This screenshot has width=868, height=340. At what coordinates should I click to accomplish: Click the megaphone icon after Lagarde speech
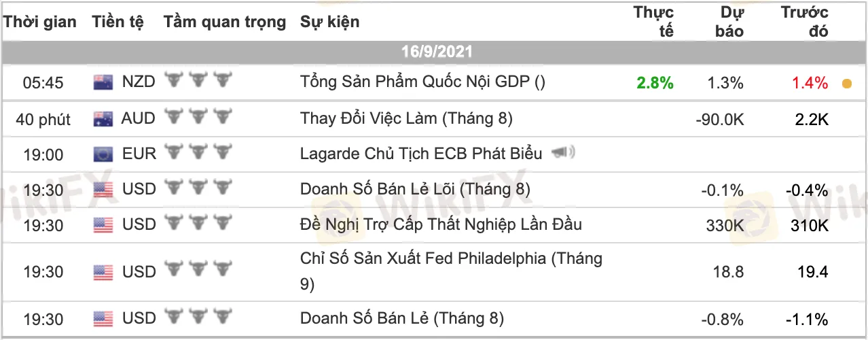564,153
